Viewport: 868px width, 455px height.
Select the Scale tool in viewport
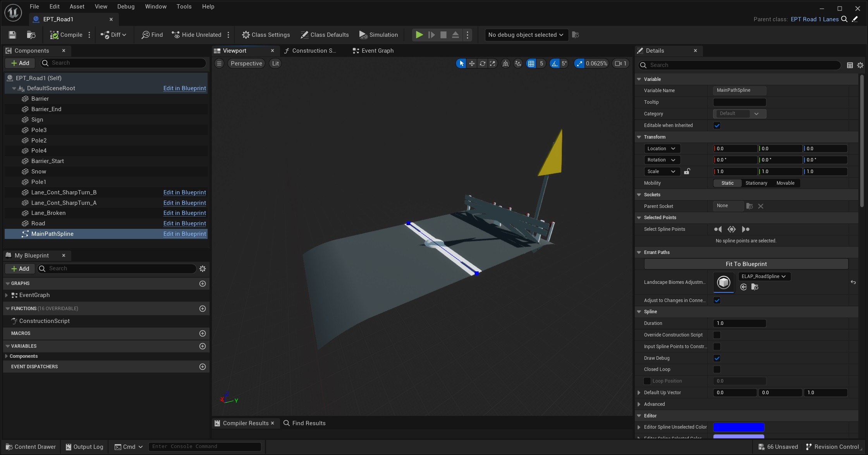[493, 64]
